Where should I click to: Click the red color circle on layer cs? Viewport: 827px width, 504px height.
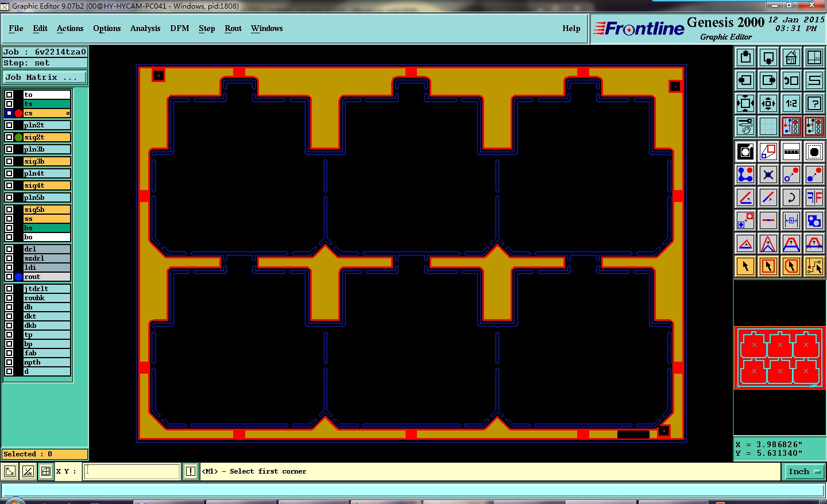pyautogui.click(x=18, y=113)
